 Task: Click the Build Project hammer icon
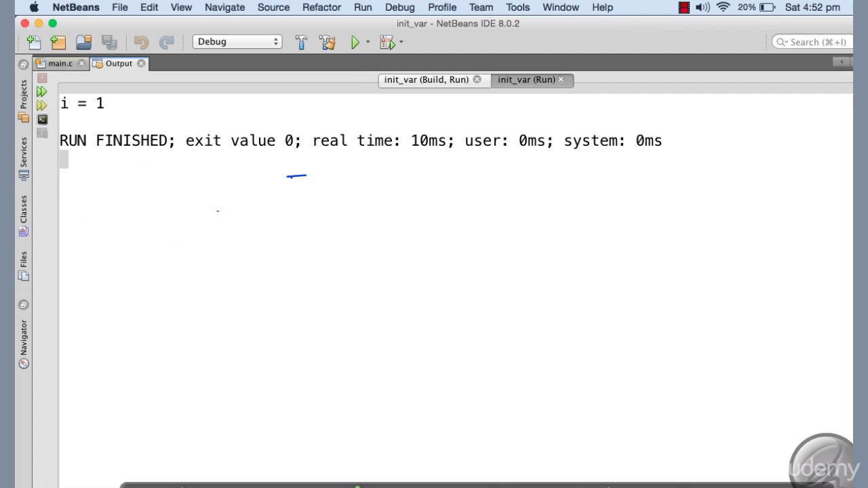[301, 42]
